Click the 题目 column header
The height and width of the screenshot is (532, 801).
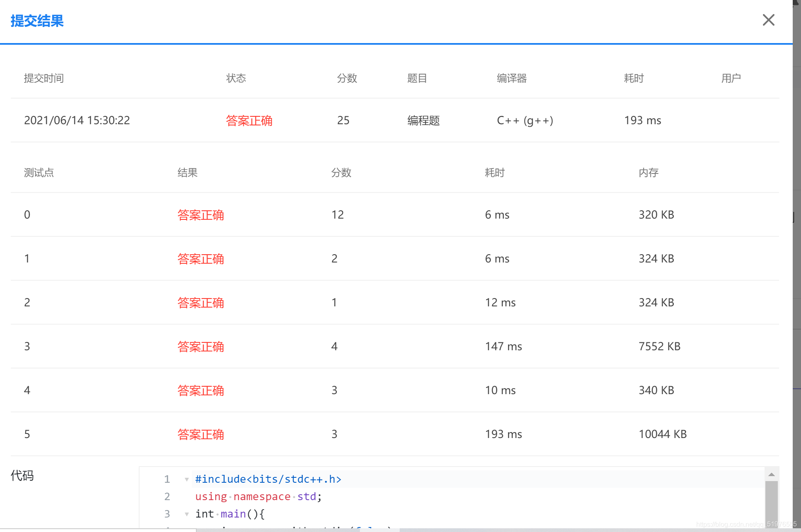[417, 78]
